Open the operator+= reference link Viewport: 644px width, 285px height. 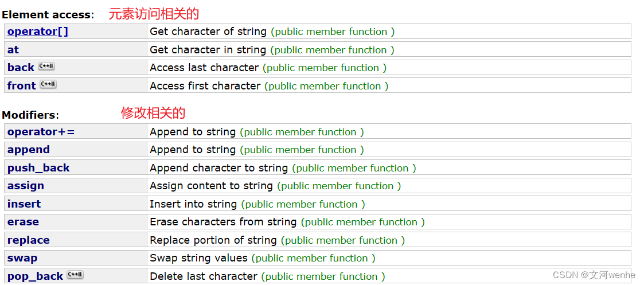[41, 132]
